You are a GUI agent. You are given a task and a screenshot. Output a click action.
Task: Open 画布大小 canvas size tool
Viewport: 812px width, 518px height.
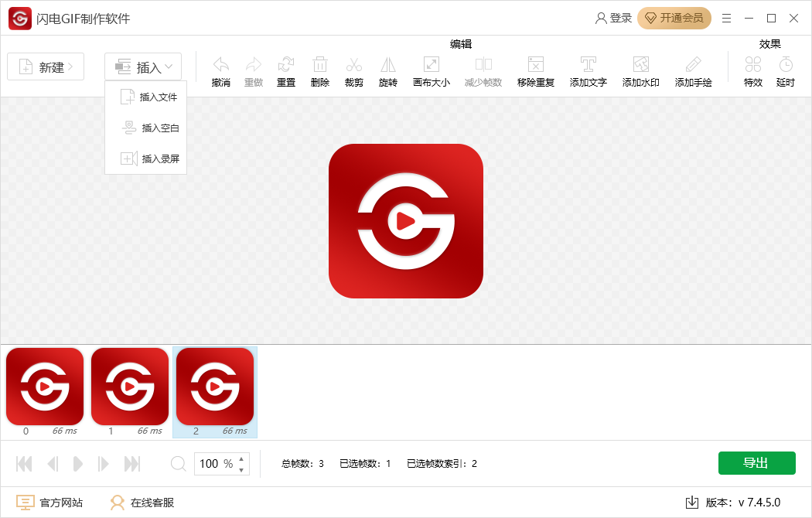click(432, 65)
